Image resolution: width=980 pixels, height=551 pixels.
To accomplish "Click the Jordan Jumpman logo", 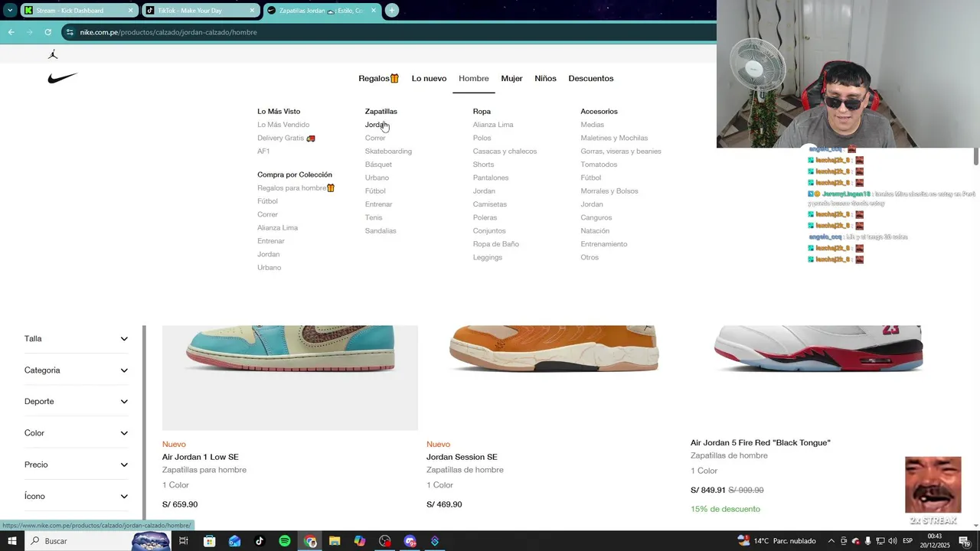I will 53,54.
